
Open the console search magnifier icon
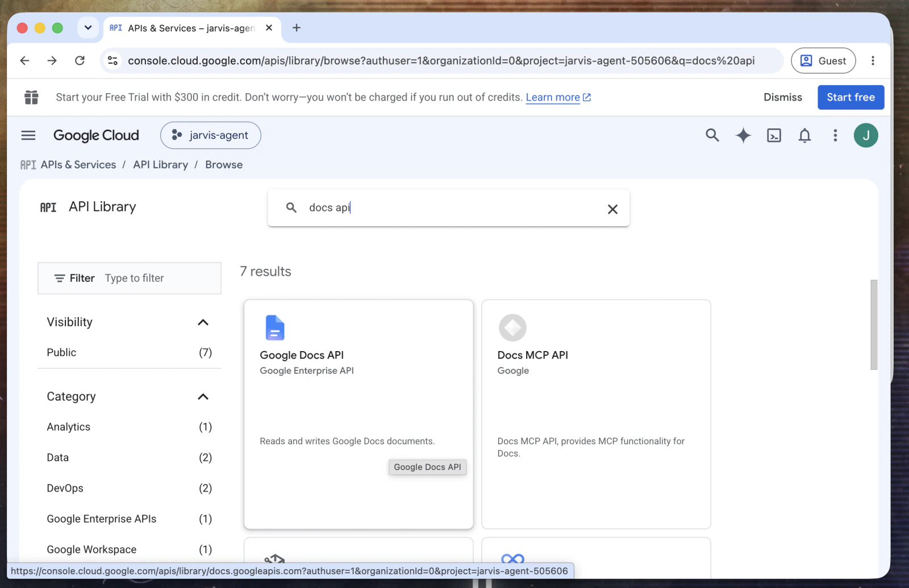point(712,135)
